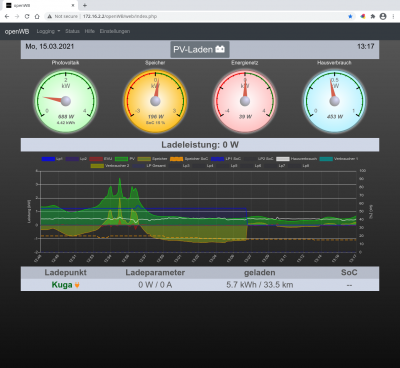400x368 pixels.
Task: Toggle Verbraucher 2 series in legend
Action: coord(110,166)
